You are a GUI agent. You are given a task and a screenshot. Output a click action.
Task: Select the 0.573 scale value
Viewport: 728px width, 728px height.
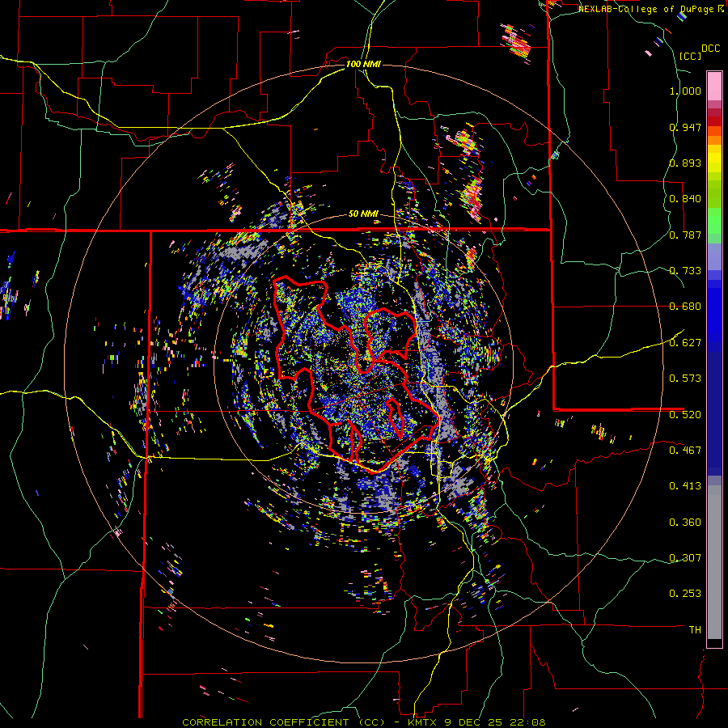(x=685, y=378)
